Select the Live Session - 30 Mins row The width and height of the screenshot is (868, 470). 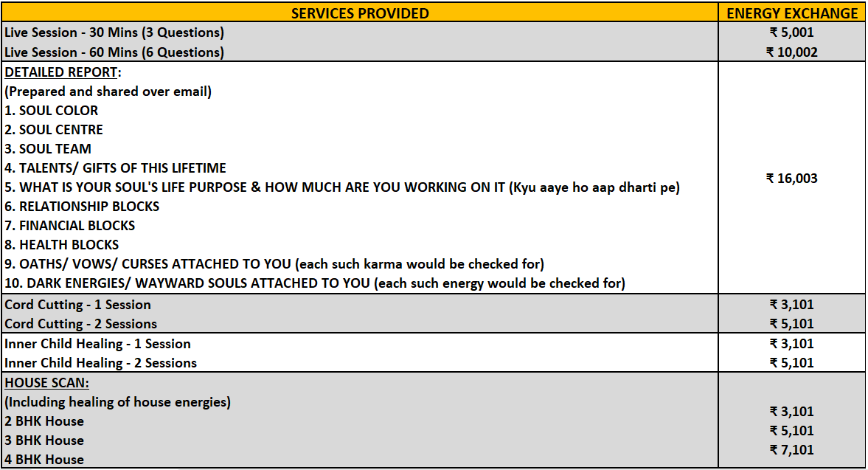tap(114, 32)
